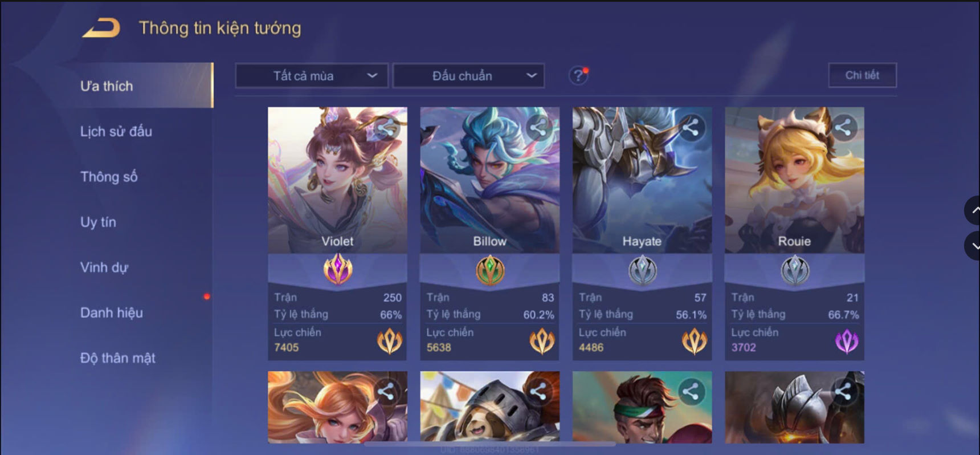Open the question mark help icon
The width and height of the screenshot is (980, 455).
point(578,75)
